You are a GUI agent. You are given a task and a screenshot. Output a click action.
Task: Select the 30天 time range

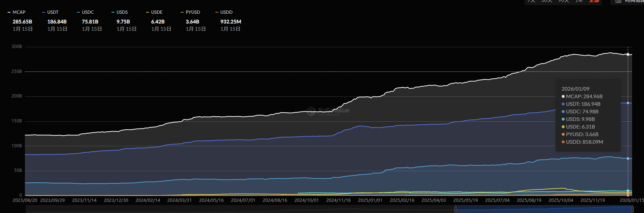(547, 1)
